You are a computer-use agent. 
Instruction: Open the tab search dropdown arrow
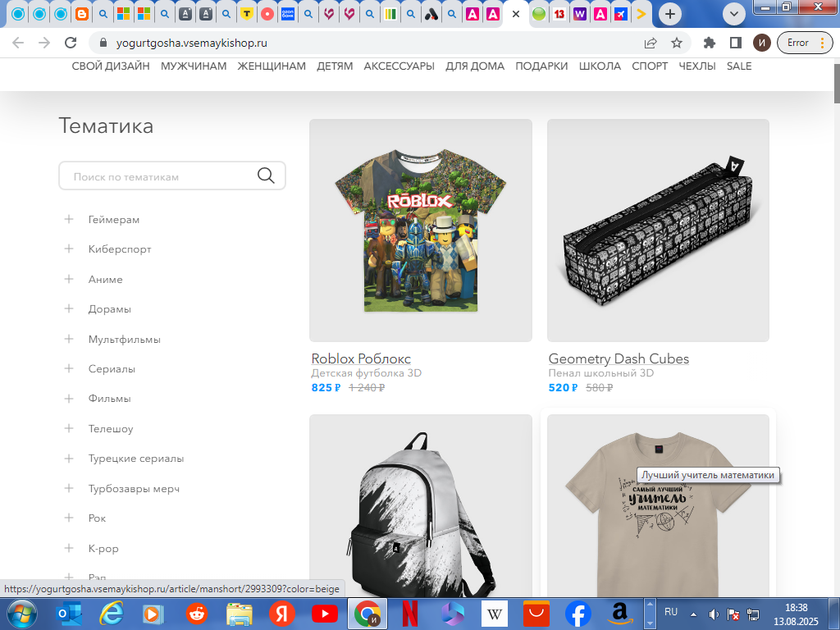coord(734,14)
